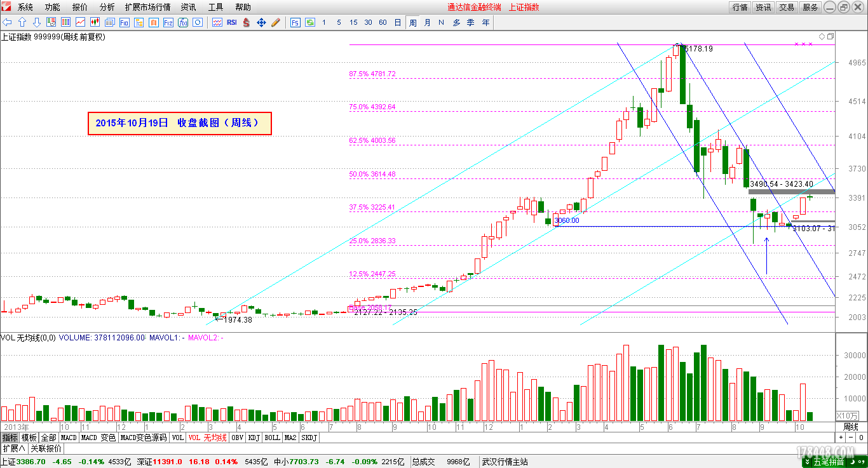
Task: Open the intraday line chart icon
Action: point(81,22)
